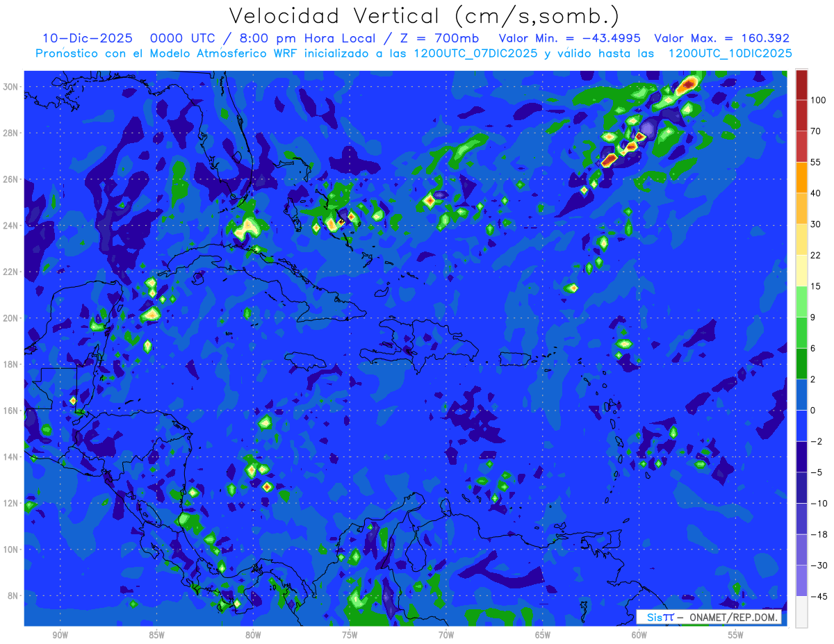Click the colorbar label "70"
This screenshot has height=644, width=834.
pos(816,131)
